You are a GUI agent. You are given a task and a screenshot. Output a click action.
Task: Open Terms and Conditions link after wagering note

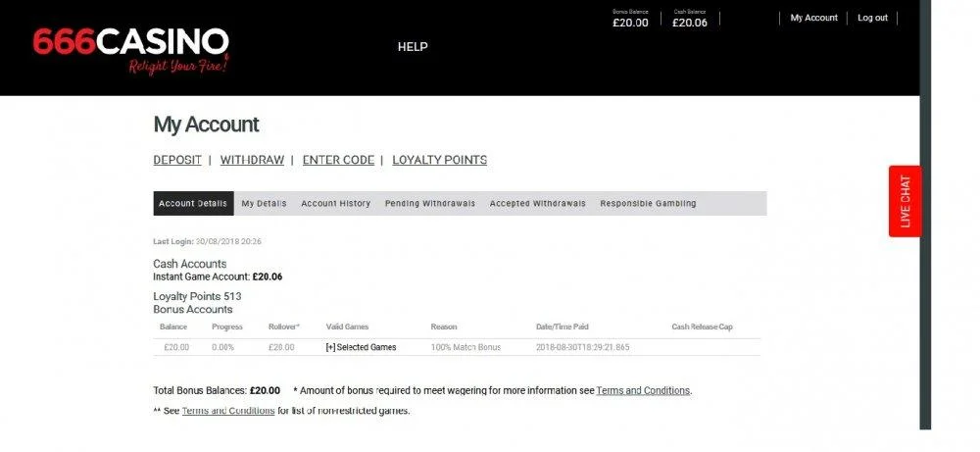tap(643, 391)
